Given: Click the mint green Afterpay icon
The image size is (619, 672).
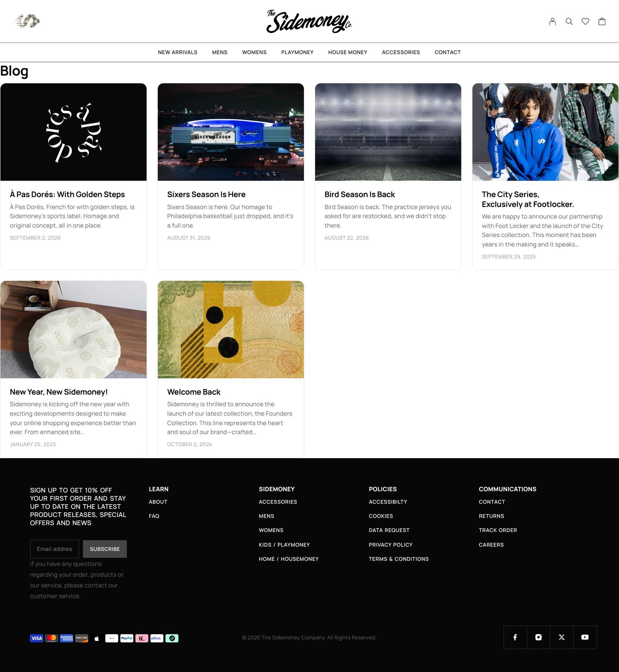Looking at the screenshot, I should pos(172,638).
